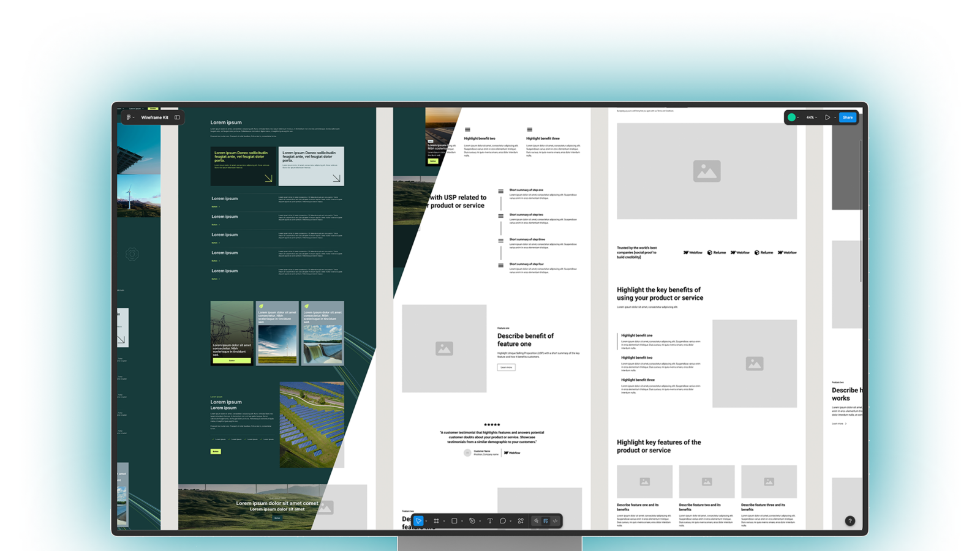Click the 'Short summary of step four' text

coord(527,264)
